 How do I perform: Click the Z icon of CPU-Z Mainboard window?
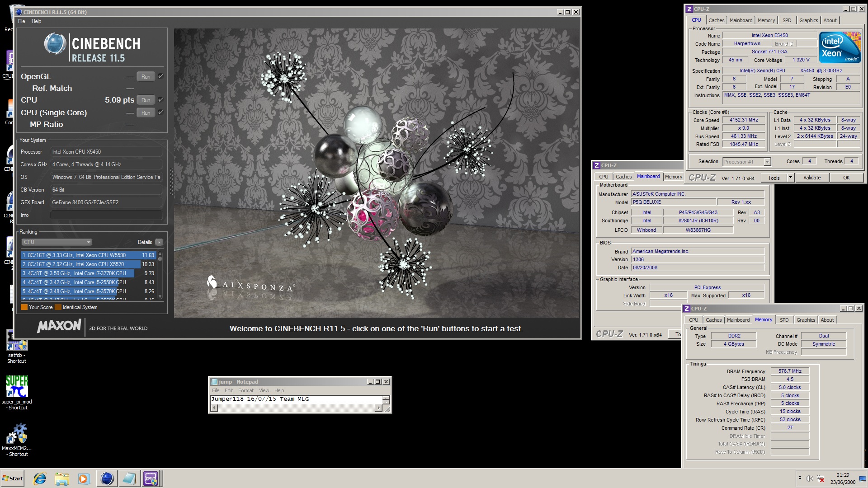597,165
